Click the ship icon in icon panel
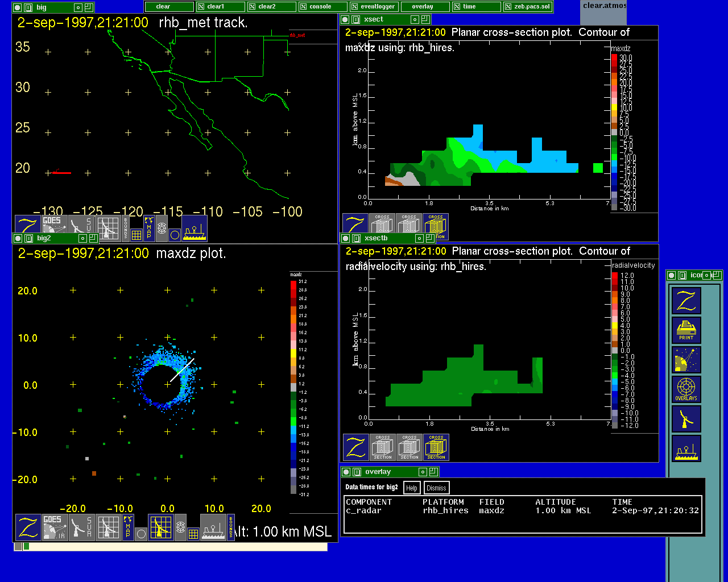 click(x=686, y=448)
